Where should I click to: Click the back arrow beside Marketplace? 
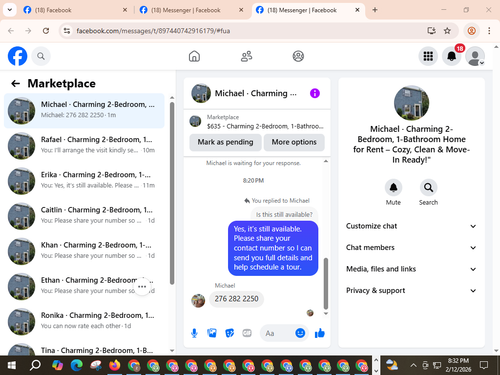pos(15,83)
